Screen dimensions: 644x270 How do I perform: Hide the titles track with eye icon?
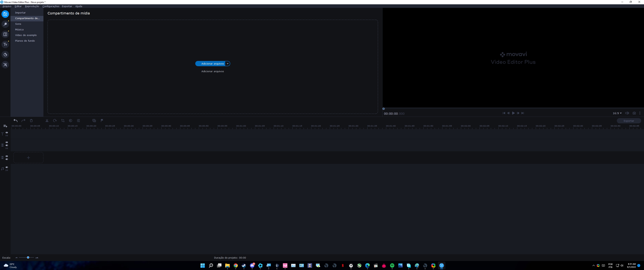[7, 133]
